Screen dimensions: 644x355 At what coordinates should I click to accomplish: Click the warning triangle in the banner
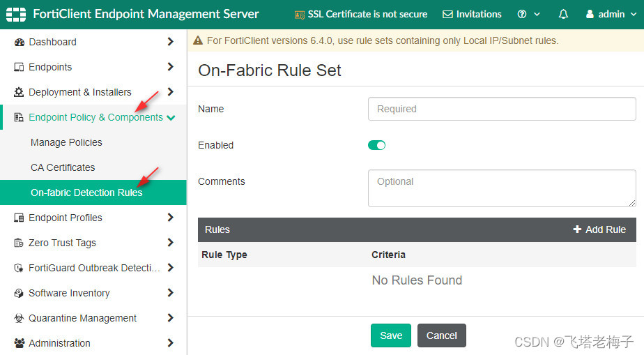click(x=198, y=40)
